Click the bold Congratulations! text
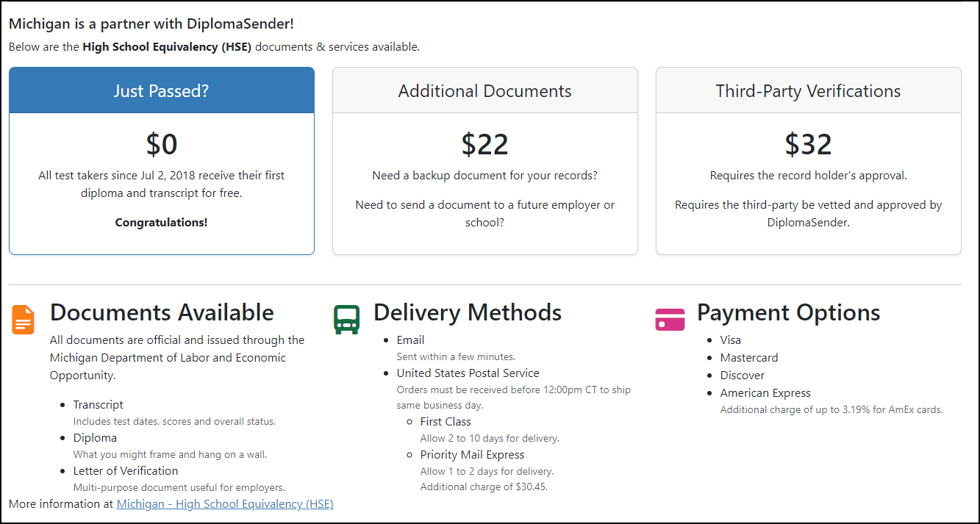The height and width of the screenshot is (524, 980). point(161,222)
